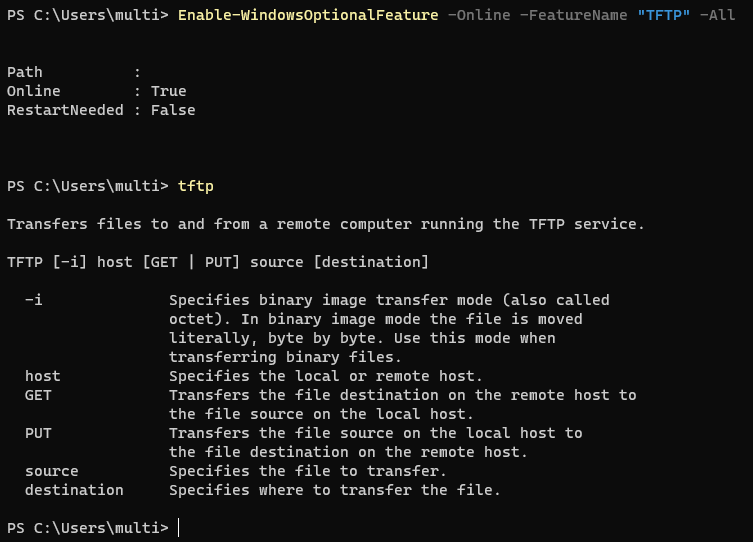The image size is (753, 542).
Task: Click the [destination] token in usage line
Action: (371, 262)
